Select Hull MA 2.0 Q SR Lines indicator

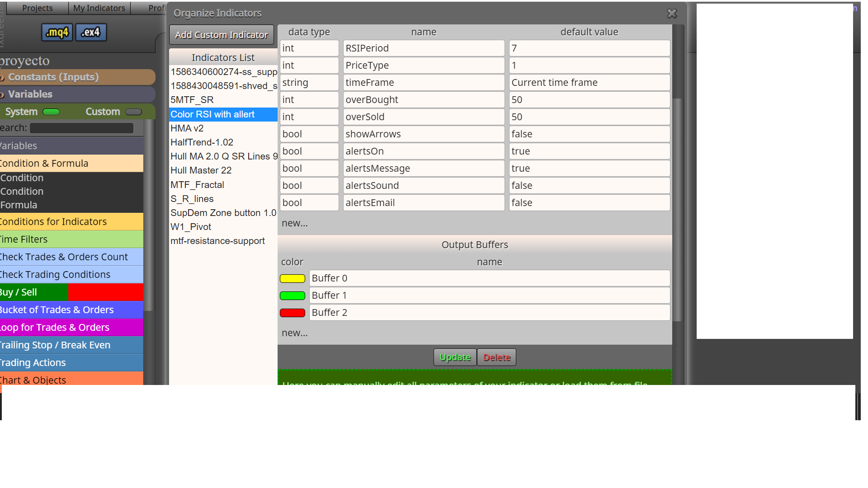point(223,156)
